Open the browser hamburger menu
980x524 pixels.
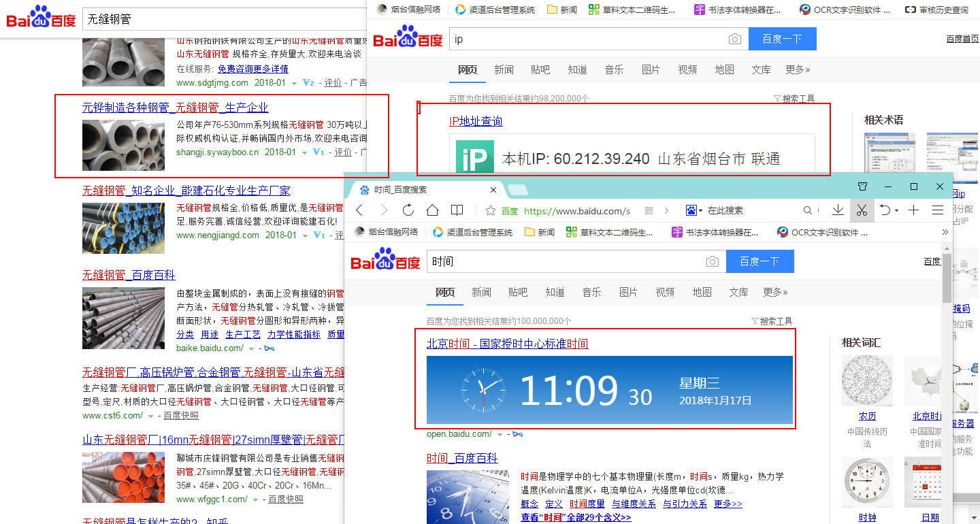tap(938, 210)
